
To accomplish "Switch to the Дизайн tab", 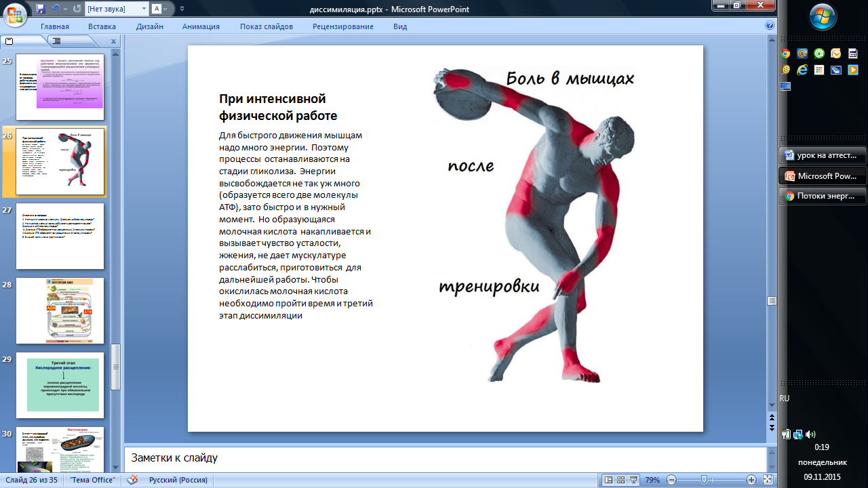I will coord(149,26).
